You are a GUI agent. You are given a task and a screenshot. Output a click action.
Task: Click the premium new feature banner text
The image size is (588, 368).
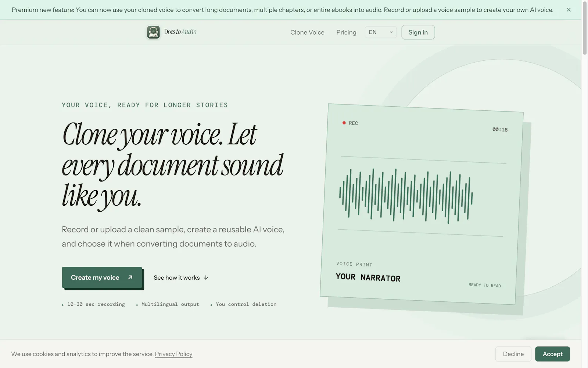283,10
